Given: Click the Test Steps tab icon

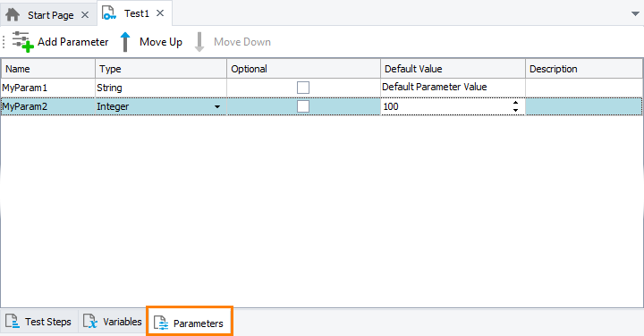Looking at the screenshot, I should tap(13, 321).
